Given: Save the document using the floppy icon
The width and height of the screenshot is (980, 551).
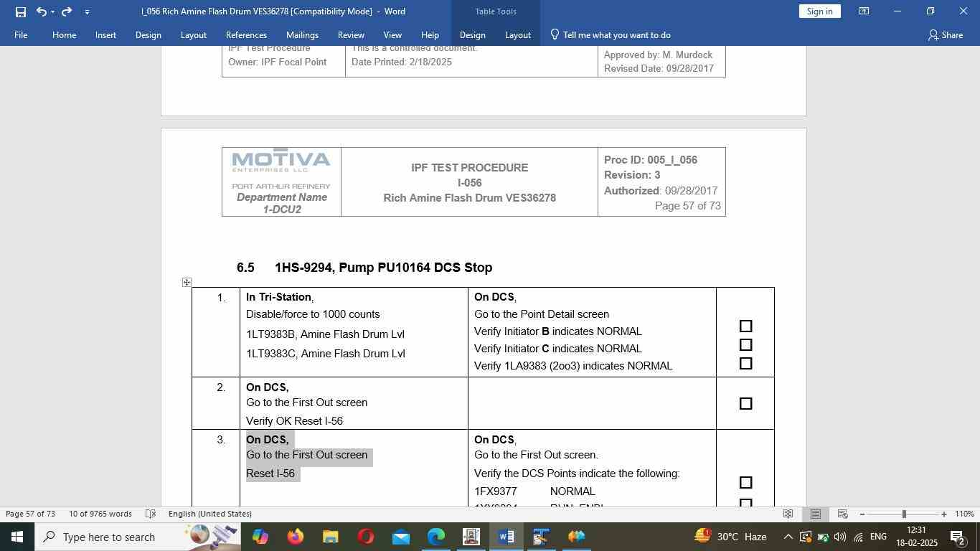Looking at the screenshot, I should click(x=20, y=11).
